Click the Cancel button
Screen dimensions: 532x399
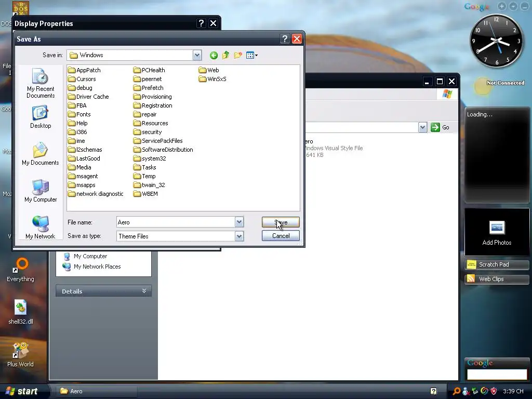coord(281,236)
